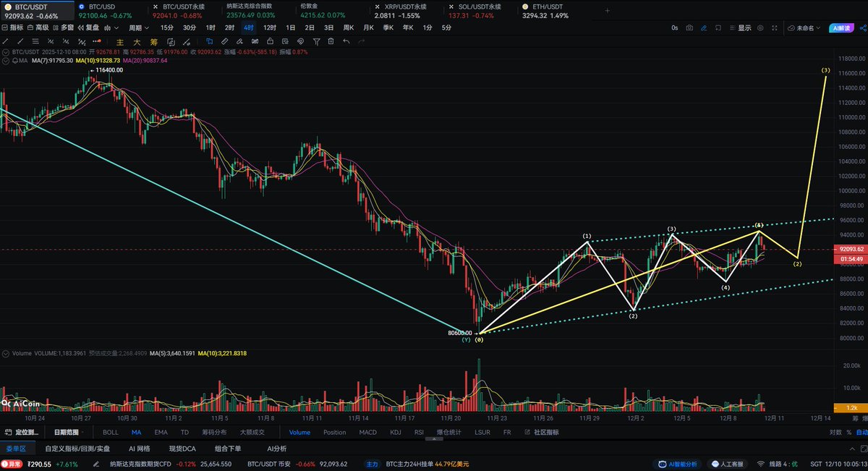The width and height of the screenshot is (868, 471).
Task: Add a new symbol tab
Action: tap(607, 10)
